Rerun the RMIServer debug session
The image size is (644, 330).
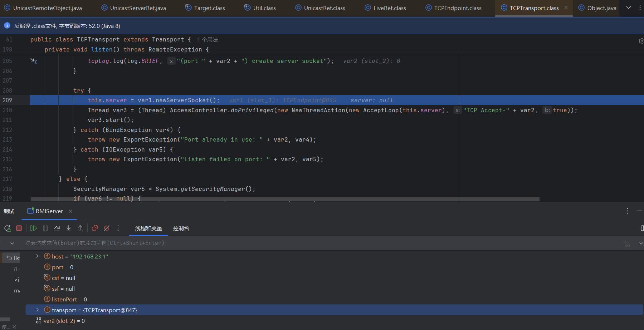tap(7, 228)
